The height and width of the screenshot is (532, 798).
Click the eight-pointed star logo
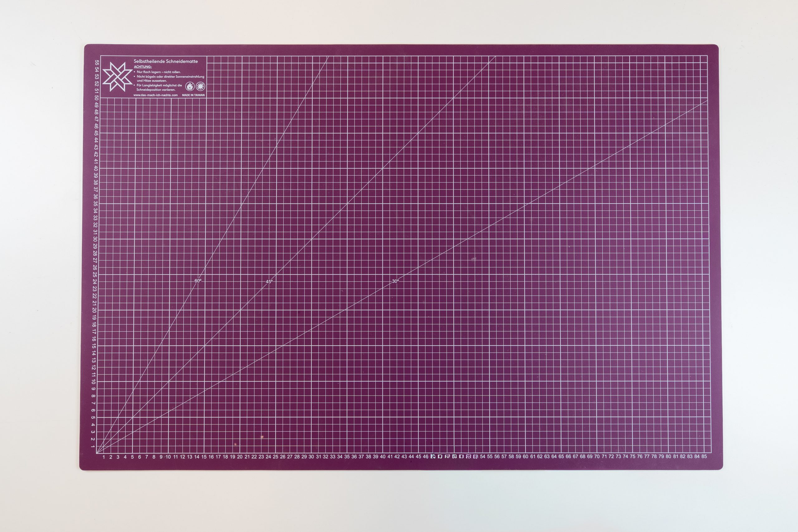tap(117, 77)
